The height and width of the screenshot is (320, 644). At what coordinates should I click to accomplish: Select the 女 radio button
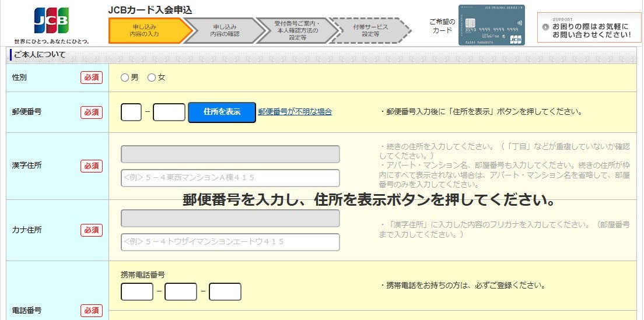(x=152, y=78)
